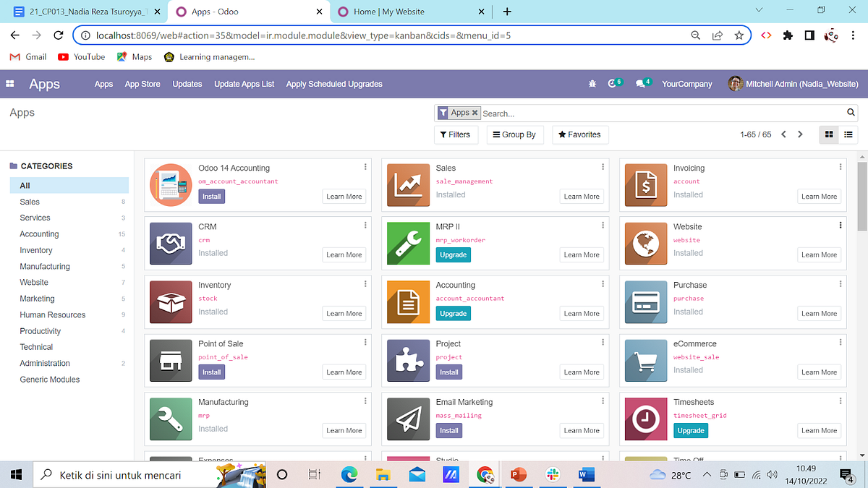Open the kebab menu on the Sales card

603,168
